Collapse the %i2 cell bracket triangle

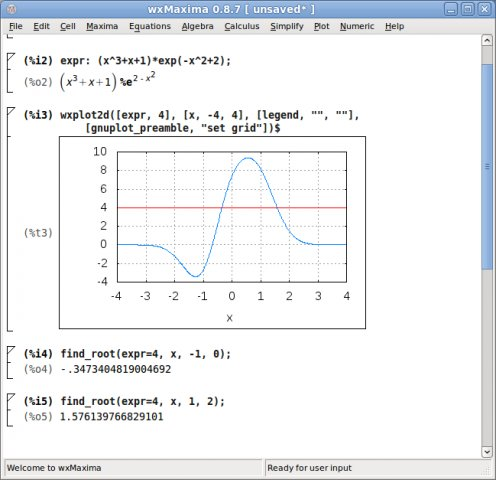click(x=11, y=57)
